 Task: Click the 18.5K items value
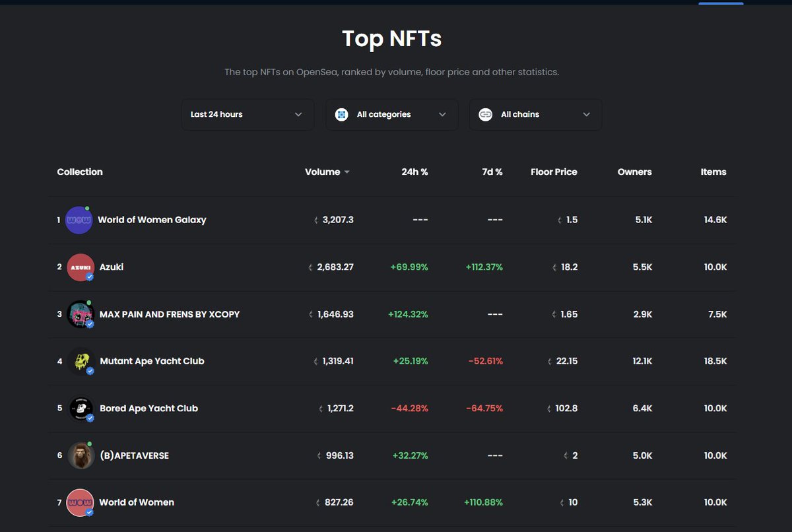715,361
